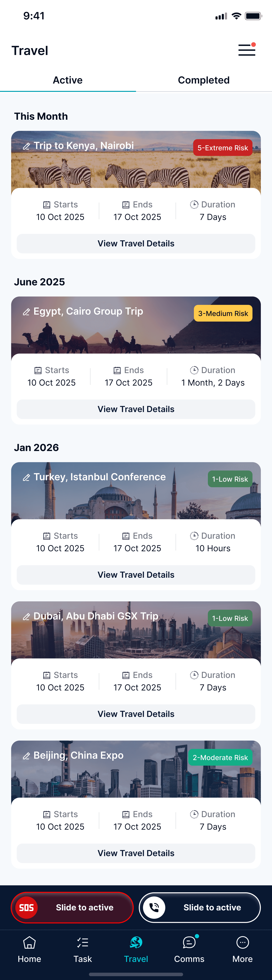Open More options in bottom navigation
The image size is (272, 980).
pyautogui.click(x=243, y=949)
